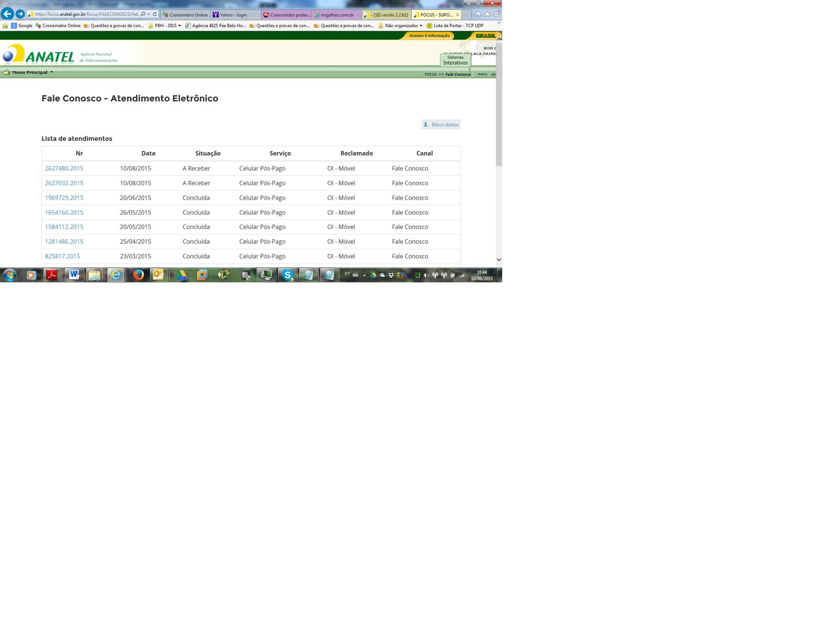Show hidden system tray icons arrow
The height and width of the screenshot is (630, 840).
pyautogui.click(x=364, y=275)
